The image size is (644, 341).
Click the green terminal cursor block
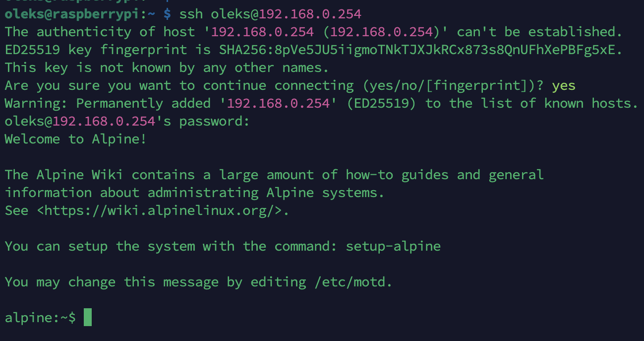tap(88, 317)
